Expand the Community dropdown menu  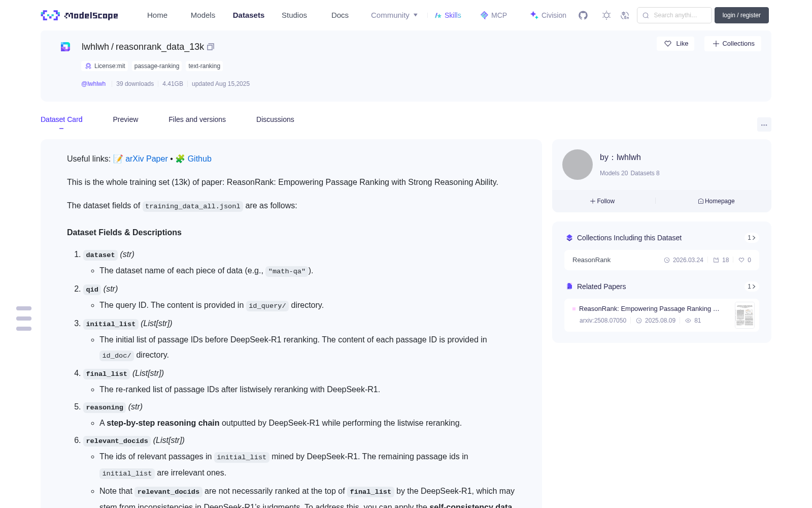click(394, 15)
